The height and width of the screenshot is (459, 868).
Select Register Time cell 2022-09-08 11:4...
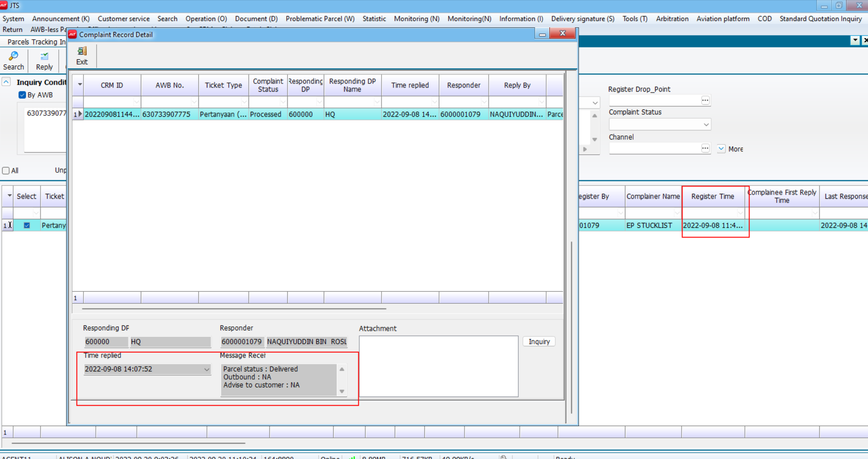click(x=713, y=225)
